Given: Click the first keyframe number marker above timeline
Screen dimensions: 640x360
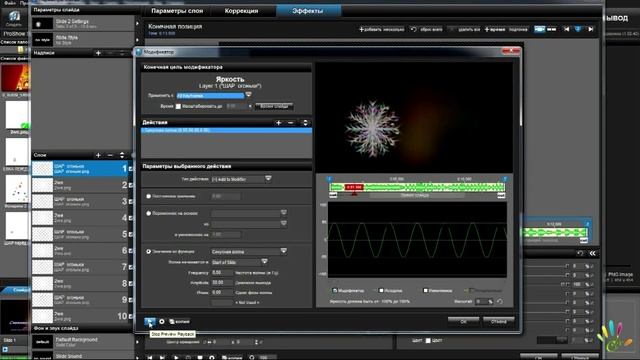Looking at the screenshot, I should [x=329, y=179].
